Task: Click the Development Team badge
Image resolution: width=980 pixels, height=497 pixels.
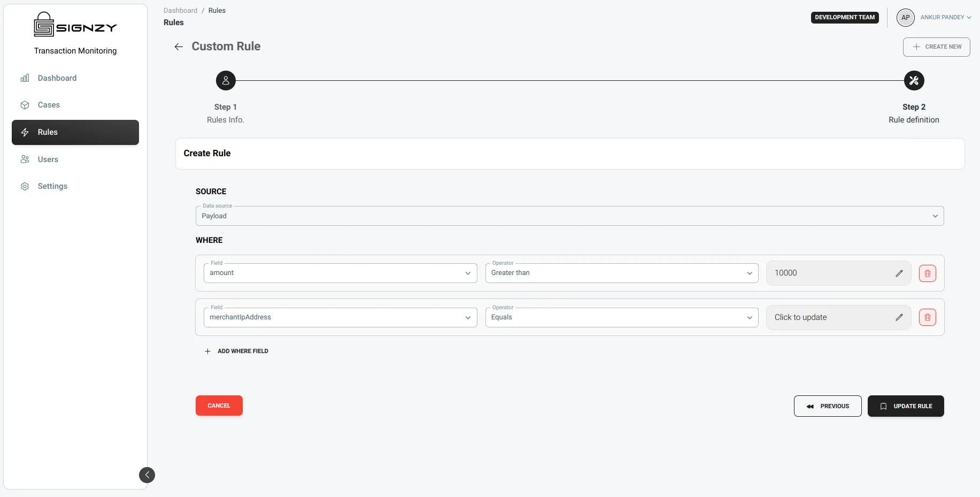Action: (845, 18)
